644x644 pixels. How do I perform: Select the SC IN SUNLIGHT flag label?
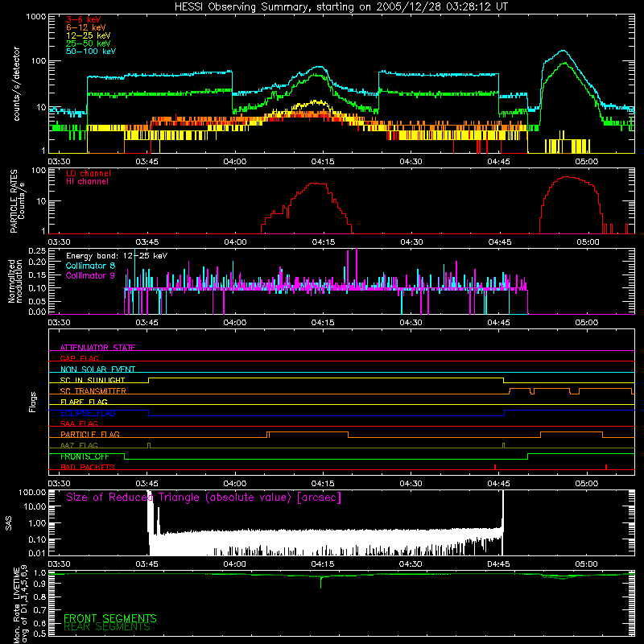pos(93,380)
